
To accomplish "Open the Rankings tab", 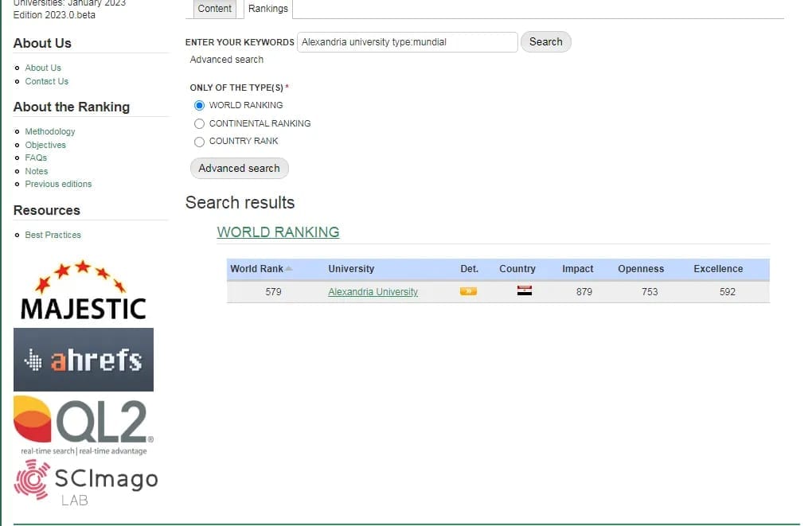I will [x=268, y=9].
